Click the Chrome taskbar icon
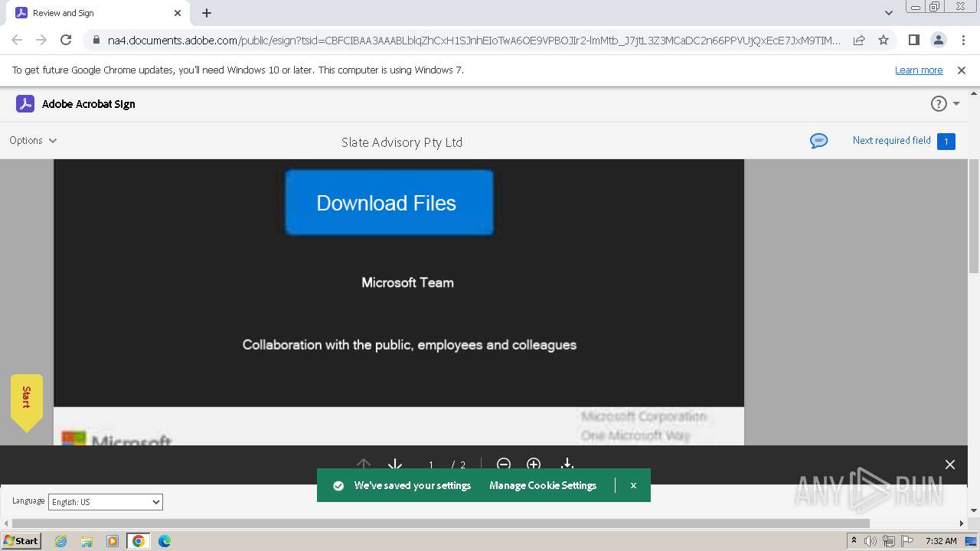Screen dimensions: 980x551 pos(139,541)
